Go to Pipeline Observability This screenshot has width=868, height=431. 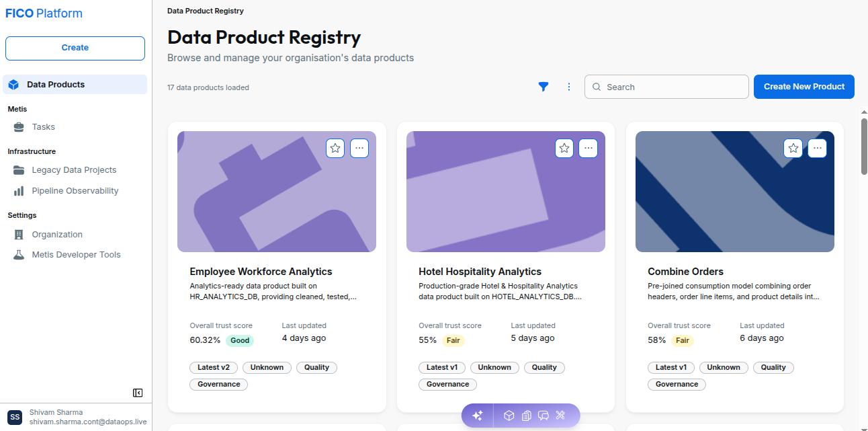pyautogui.click(x=75, y=191)
